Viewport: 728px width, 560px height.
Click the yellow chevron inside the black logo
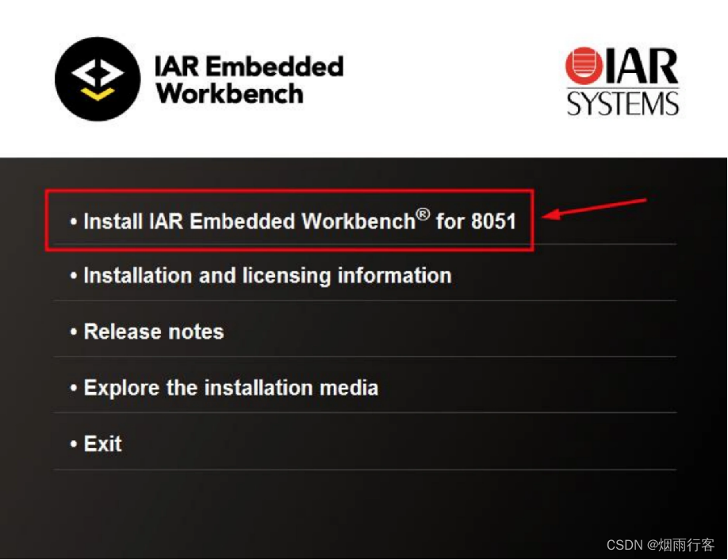[98, 94]
